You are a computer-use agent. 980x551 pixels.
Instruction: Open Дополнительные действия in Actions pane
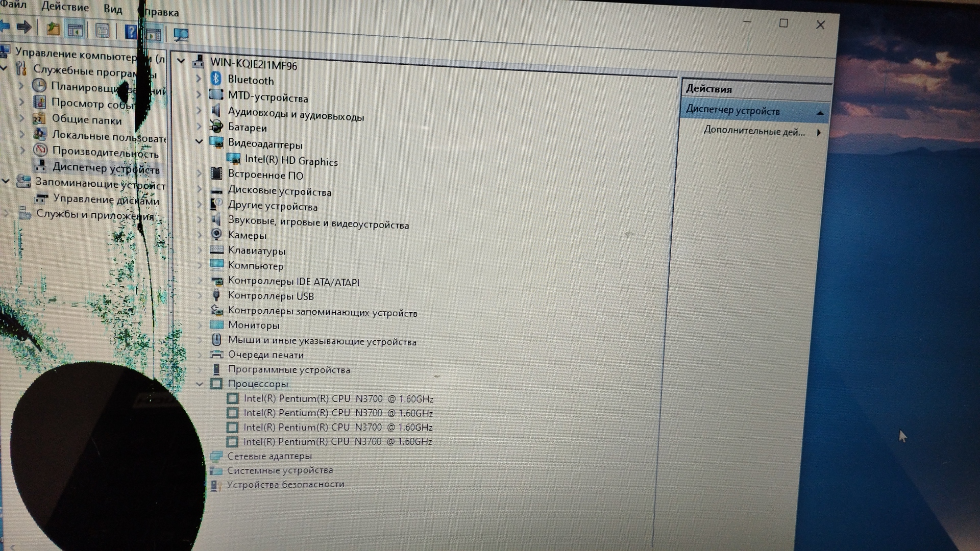pyautogui.click(x=754, y=131)
